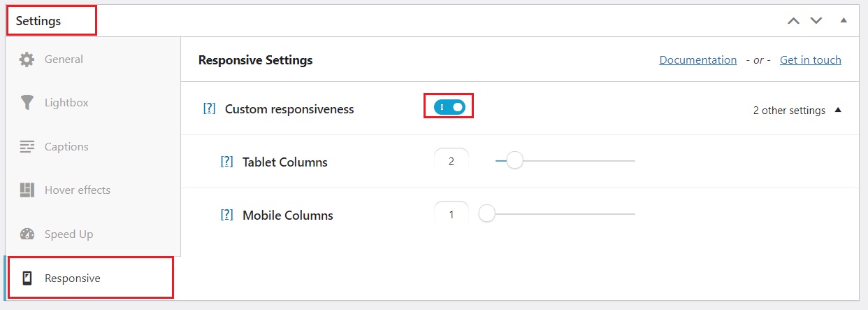The image size is (868, 310).
Task: Show help tooltip for Mobile Columns
Action: (226, 216)
